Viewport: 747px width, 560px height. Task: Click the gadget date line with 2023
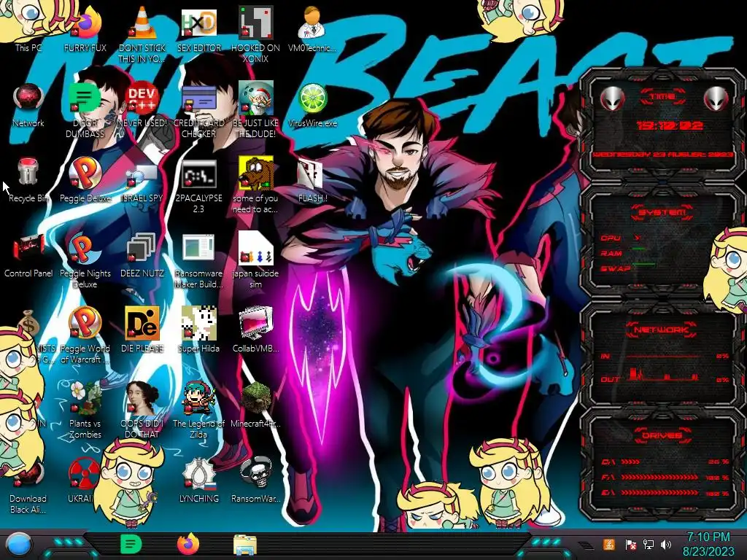tap(662, 155)
